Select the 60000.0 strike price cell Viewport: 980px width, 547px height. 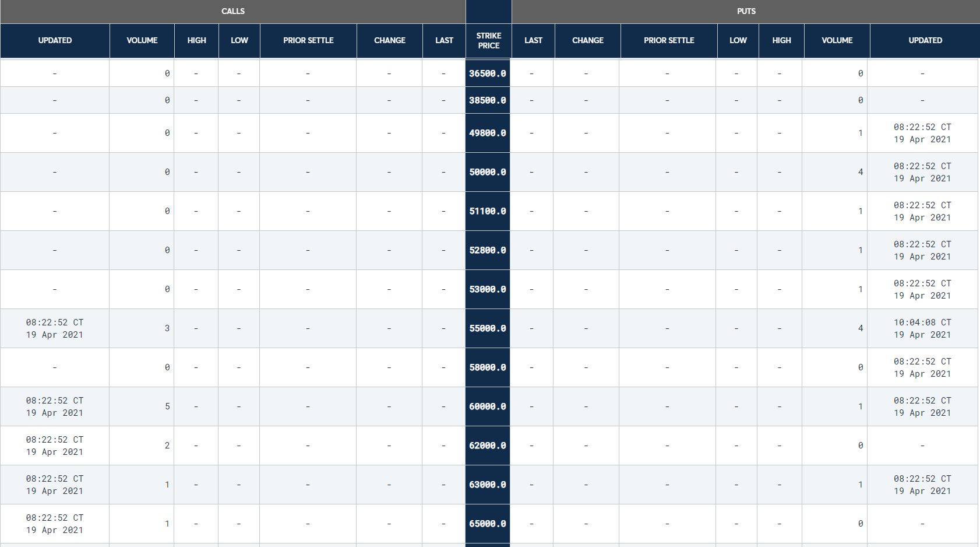coord(488,406)
